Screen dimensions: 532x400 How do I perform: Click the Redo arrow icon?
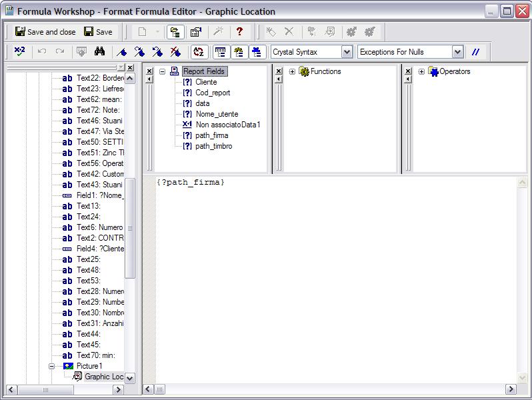coord(60,51)
